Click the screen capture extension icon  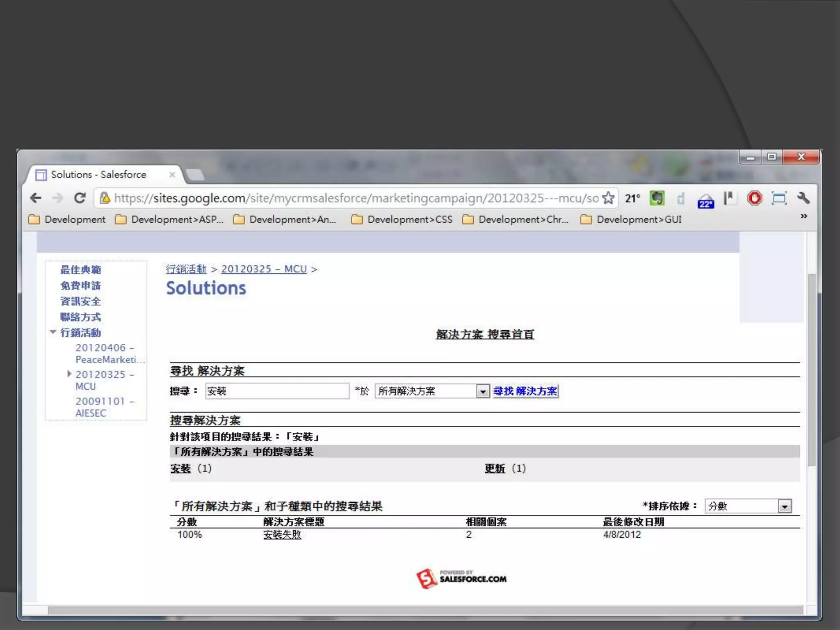(x=779, y=199)
